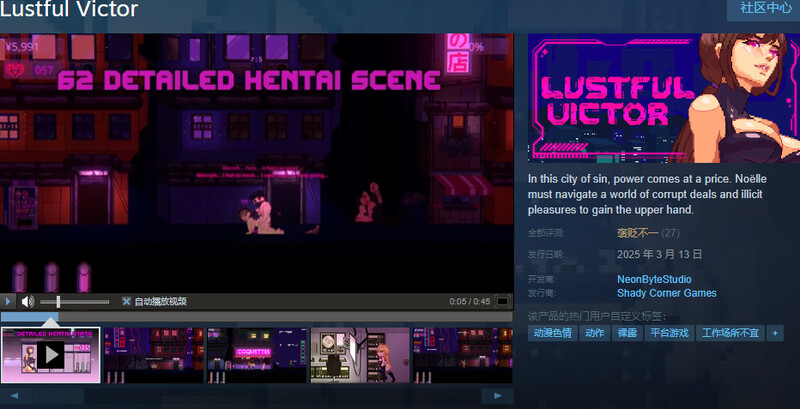Adjust the video volume slider
This screenshot has height=409, width=800.
75,301
